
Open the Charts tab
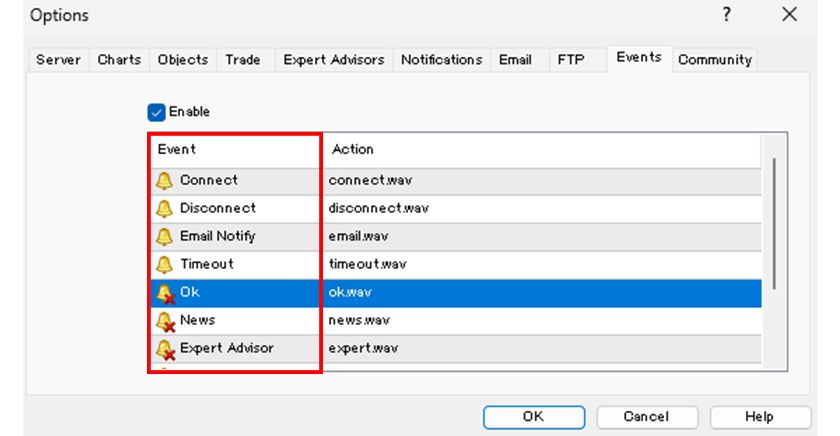pos(119,60)
